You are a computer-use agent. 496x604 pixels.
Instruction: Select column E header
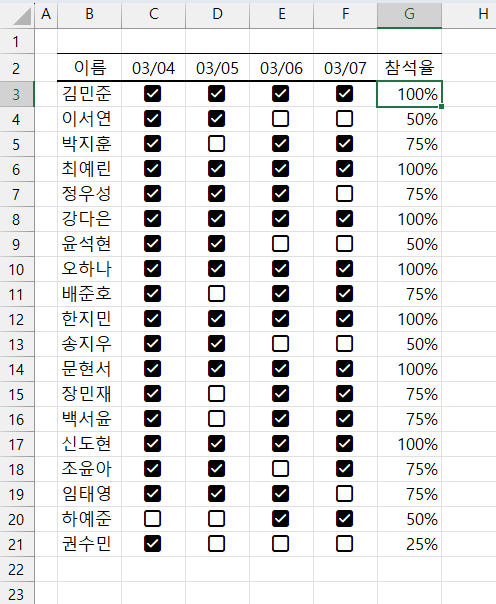coord(281,15)
